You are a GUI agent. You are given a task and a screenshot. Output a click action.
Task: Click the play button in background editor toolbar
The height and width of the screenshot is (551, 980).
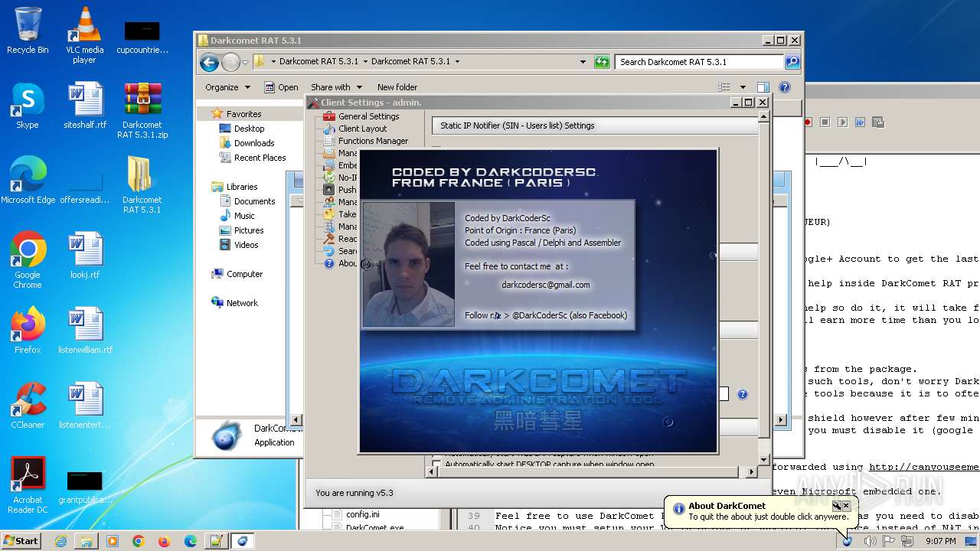[842, 122]
